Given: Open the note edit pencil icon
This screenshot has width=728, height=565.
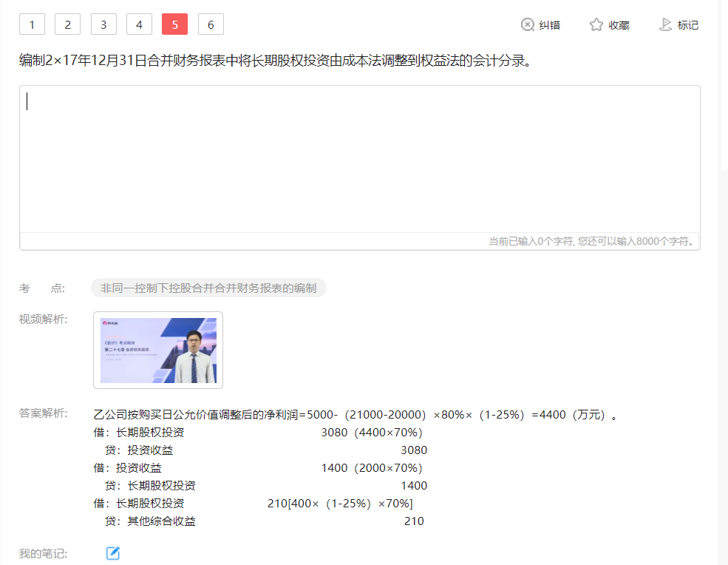Looking at the screenshot, I should 112,553.
